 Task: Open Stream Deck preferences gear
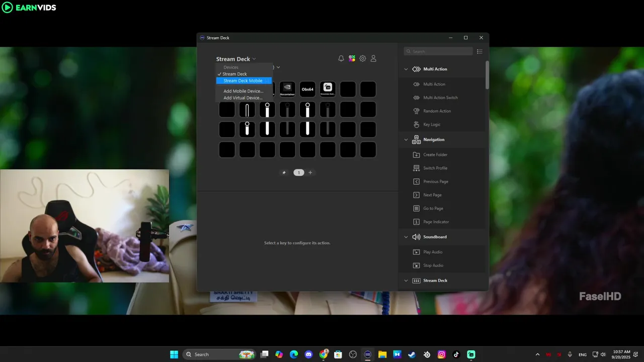(363, 59)
